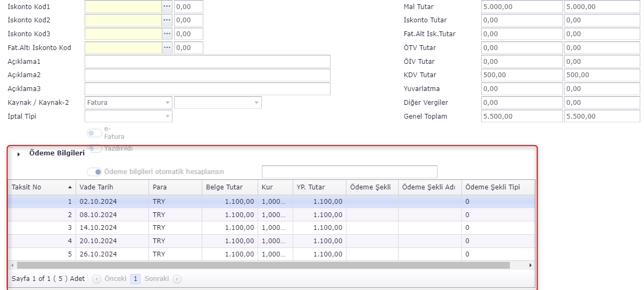Click second Diğer Vergiler field

[x=602, y=102]
